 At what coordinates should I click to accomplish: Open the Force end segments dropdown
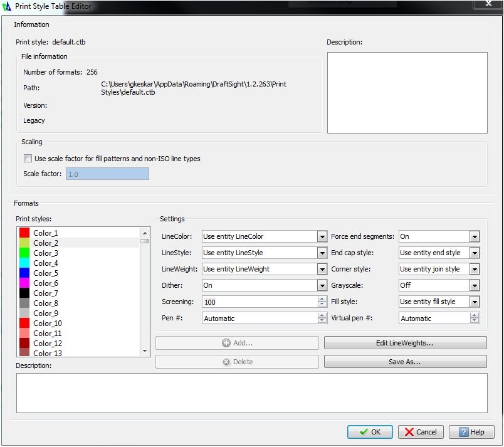(475, 237)
